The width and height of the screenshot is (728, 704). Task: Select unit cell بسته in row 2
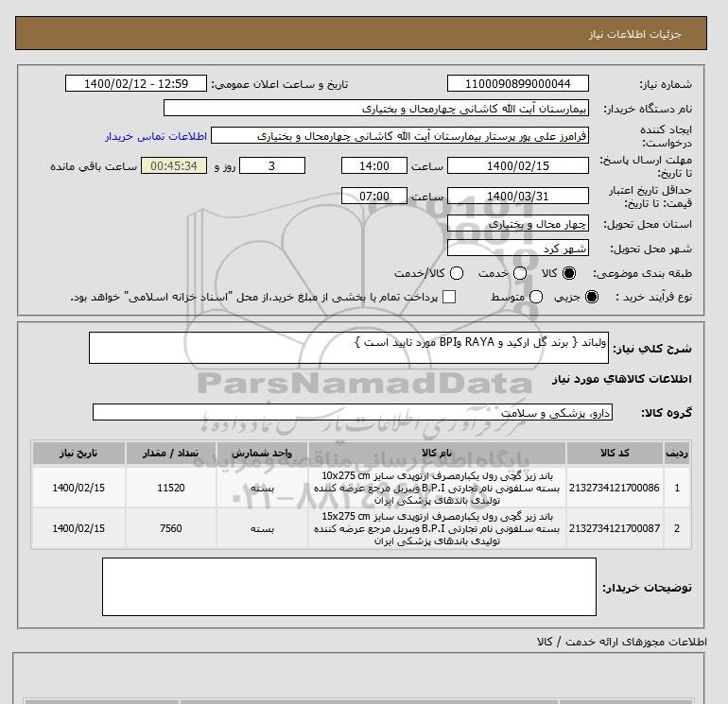pos(262,528)
